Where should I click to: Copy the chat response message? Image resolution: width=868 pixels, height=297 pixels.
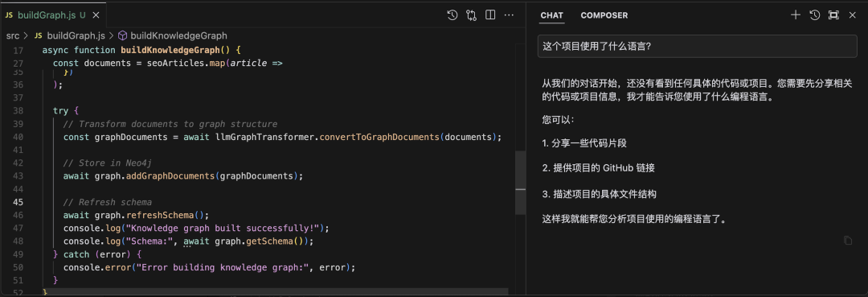(x=848, y=240)
